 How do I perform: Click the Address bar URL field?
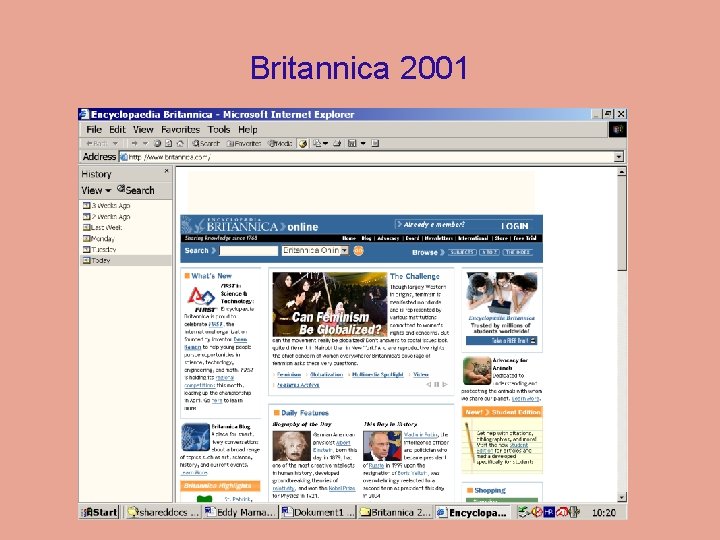pos(366,157)
